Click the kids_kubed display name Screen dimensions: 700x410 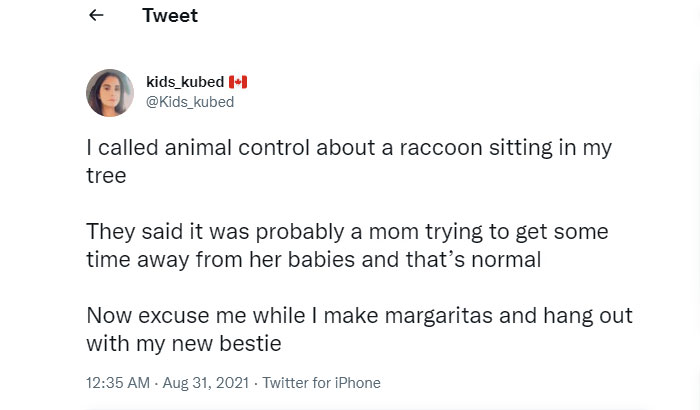click(x=185, y=81)
